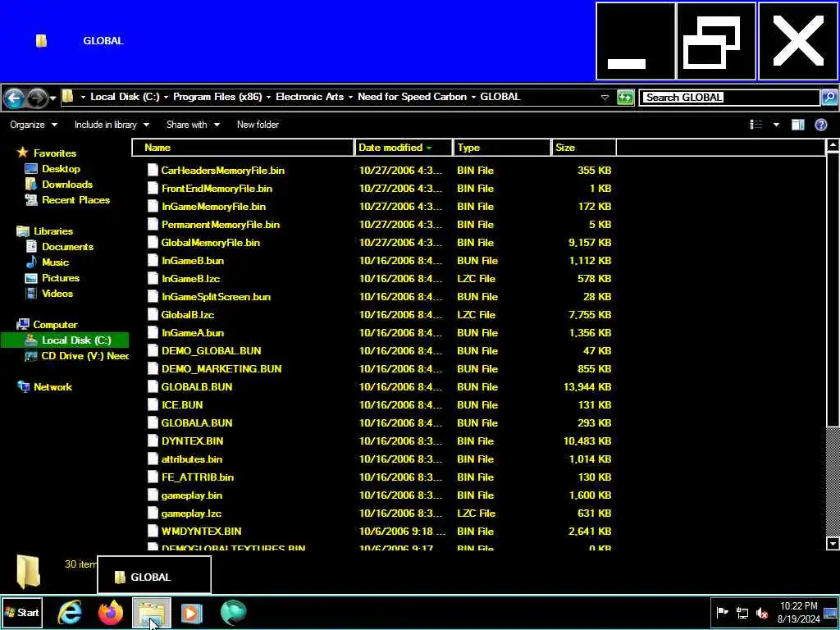Screen dimensions: 840x630
Task: Open the Videos library
Action: click(x=57, y=293)
